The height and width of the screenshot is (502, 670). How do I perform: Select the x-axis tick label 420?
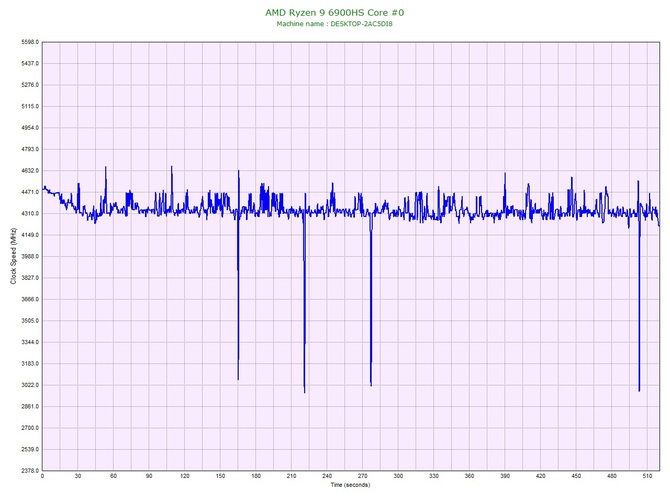pyautogui.click(x=541, y=476)
